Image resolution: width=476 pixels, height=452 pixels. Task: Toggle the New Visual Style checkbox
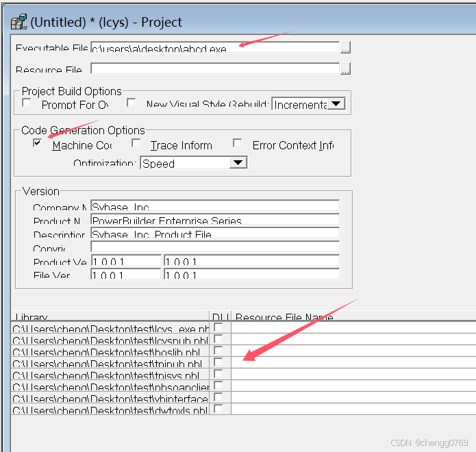tap(131, 103)
